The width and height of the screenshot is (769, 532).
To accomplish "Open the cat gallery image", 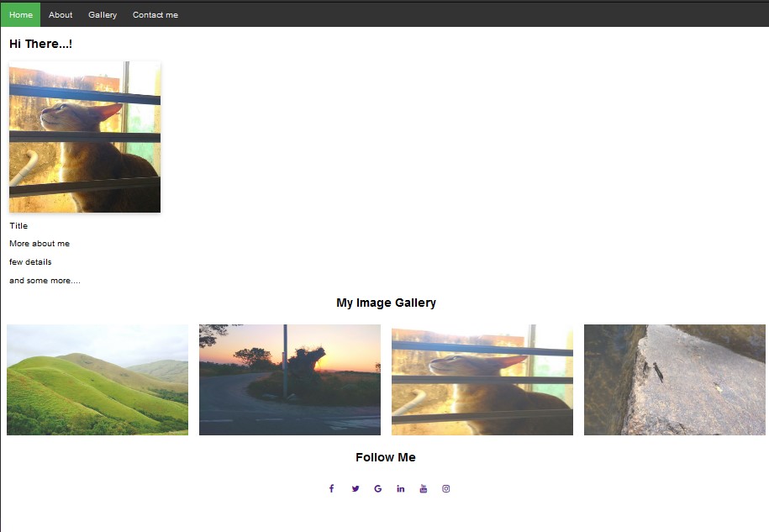I will [x=482, y=379].
